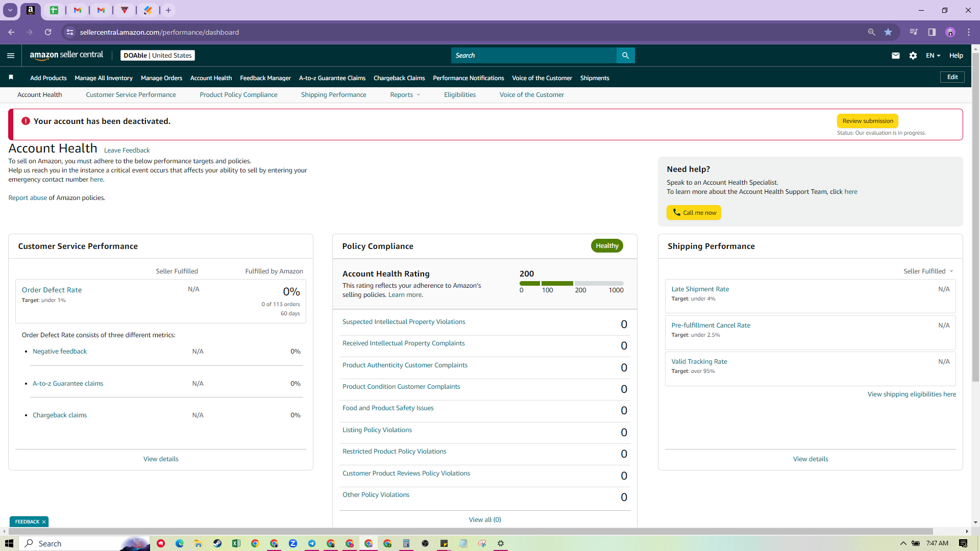Open the messages envelope icon
This screenshot has height=551, width=980.
896,56
